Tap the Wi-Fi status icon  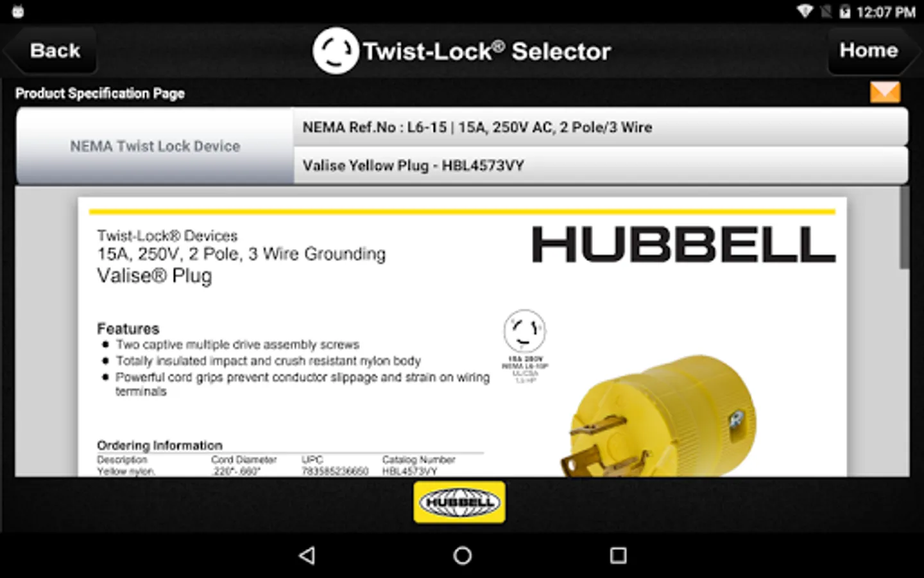805,11
